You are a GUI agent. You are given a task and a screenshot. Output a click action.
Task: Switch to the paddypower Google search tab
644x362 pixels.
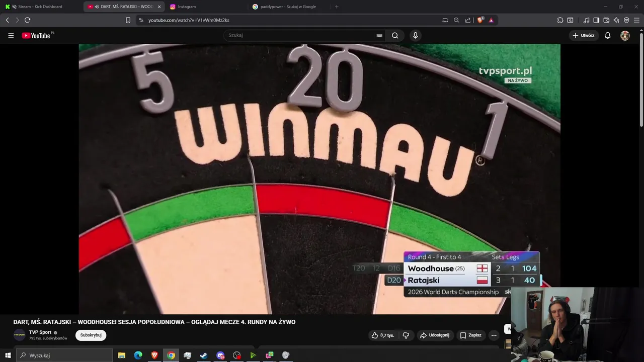point(289,7)
